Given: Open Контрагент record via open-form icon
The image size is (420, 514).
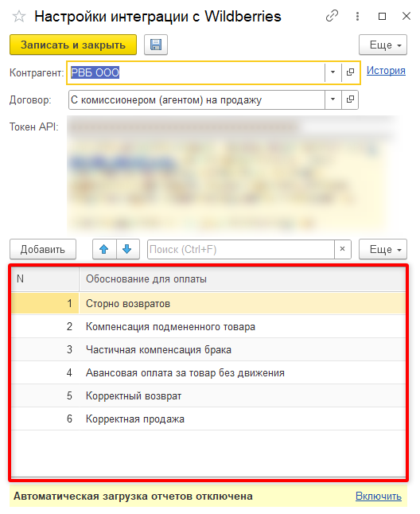Looking at the screenshot, I should [x=350, y=72].
